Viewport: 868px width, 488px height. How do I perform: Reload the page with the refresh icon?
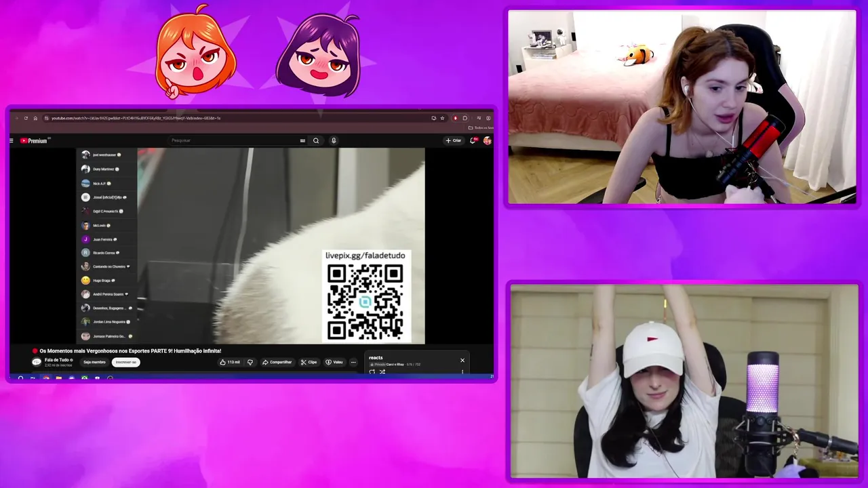26,118
